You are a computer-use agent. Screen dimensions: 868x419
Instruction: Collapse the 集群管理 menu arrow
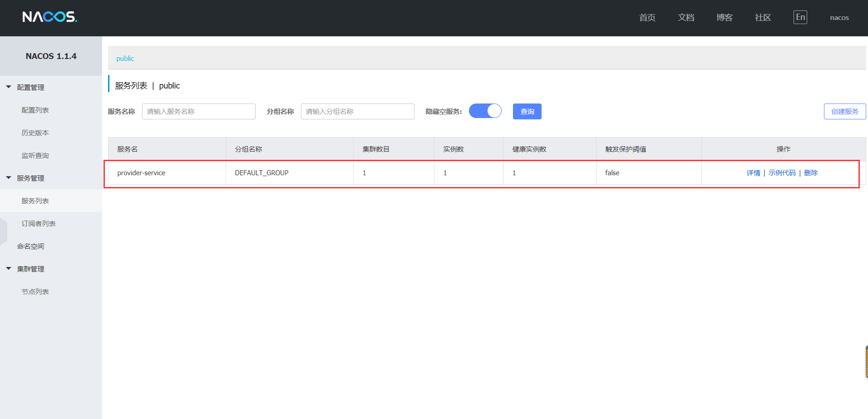pos(9,268)
